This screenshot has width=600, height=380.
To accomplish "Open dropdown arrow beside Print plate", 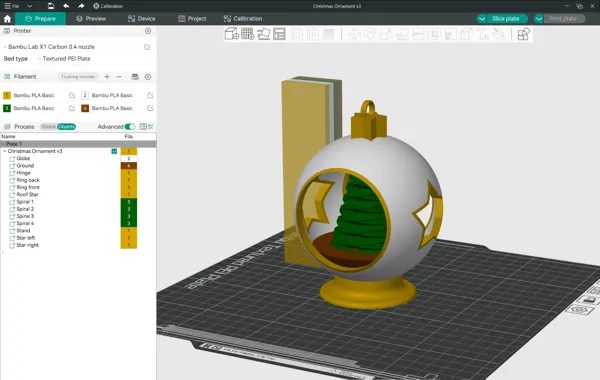I will click(x=539, y=19).
